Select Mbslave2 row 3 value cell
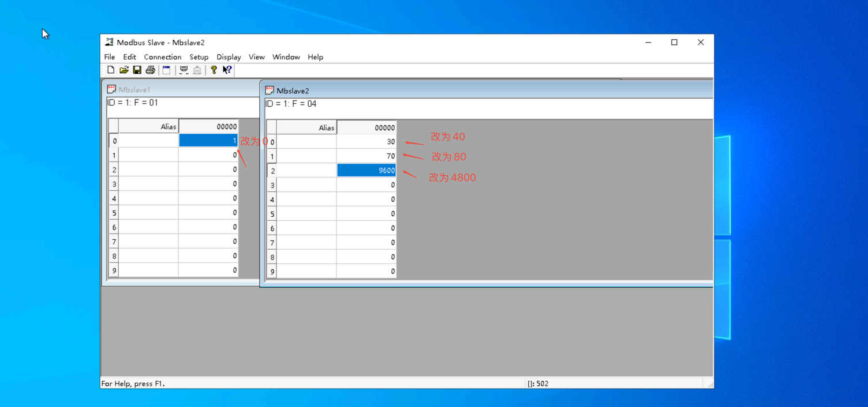Screen dimensions: 868x407 pyautogui.click(x=366, y=185)
